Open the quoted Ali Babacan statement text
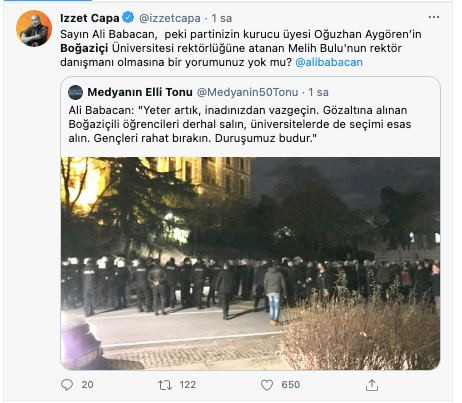The width and height of the screenshot is (462, 403). pos(240,124)
